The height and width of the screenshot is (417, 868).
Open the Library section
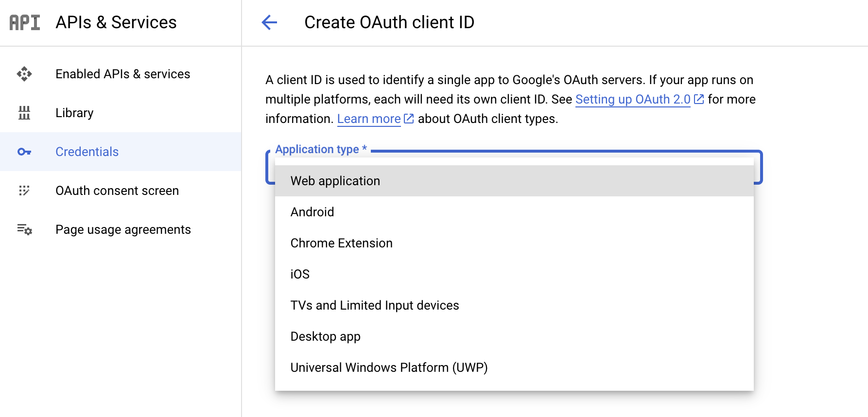pos(121,113)
